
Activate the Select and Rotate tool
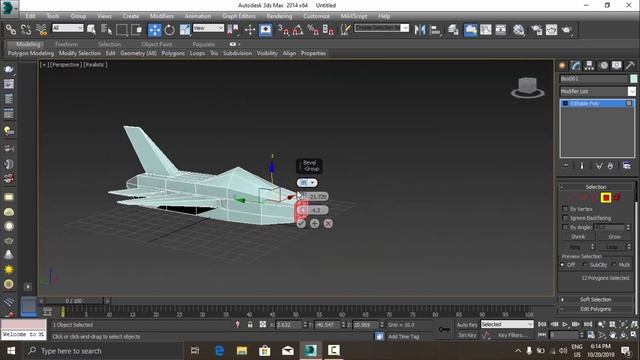[169, 29]
